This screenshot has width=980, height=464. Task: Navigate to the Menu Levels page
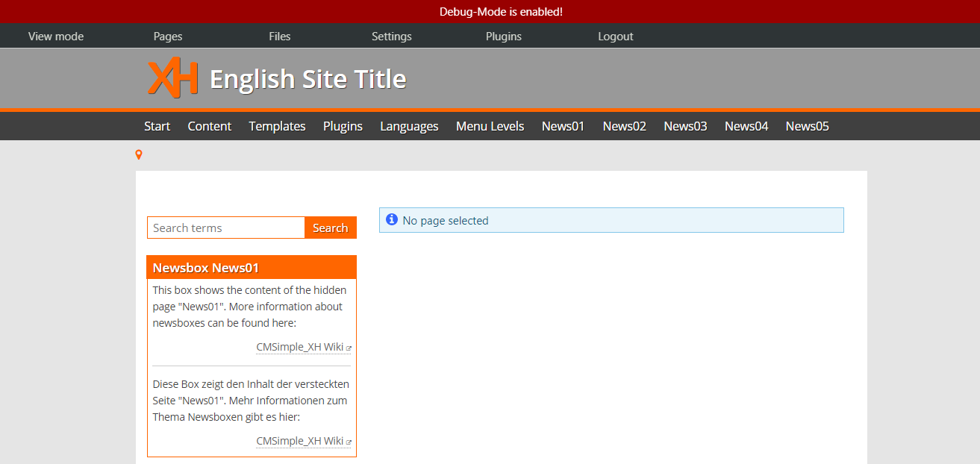point(490,126)
